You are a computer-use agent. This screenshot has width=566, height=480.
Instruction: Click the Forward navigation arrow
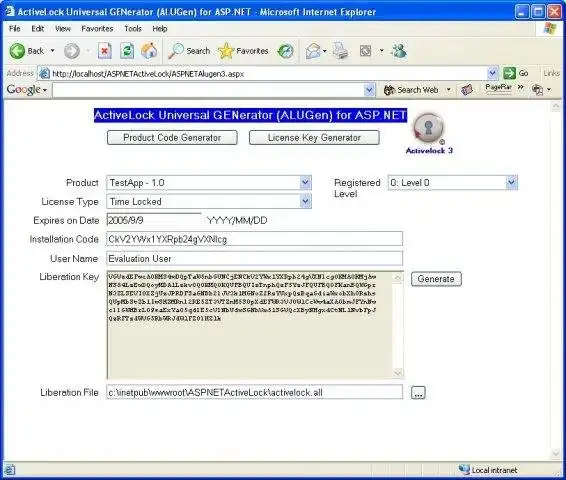[x=71, y=51]
